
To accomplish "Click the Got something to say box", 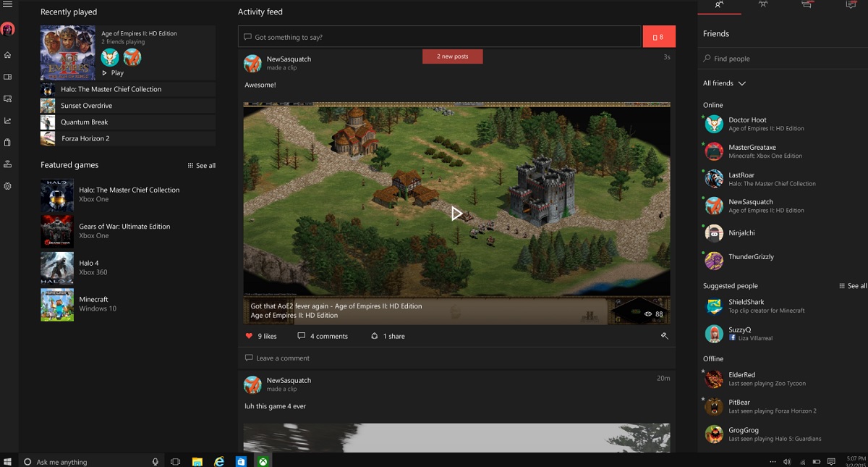I will coord(440,37).
